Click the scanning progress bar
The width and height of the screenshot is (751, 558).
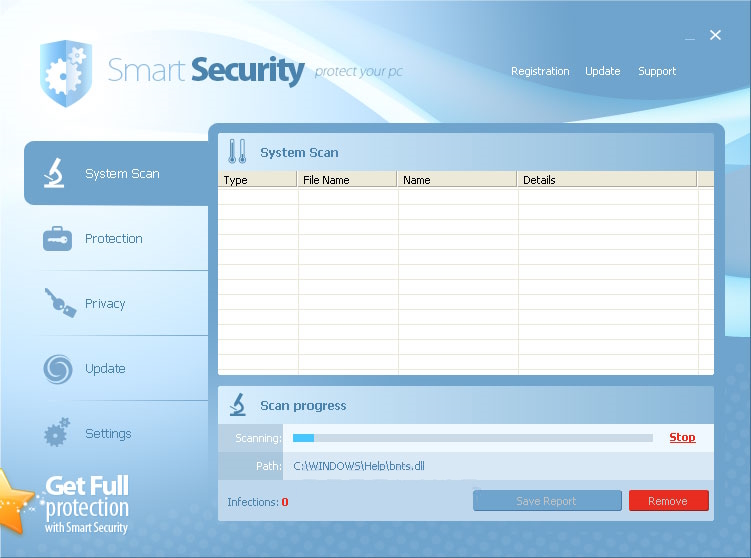point(471,438)
